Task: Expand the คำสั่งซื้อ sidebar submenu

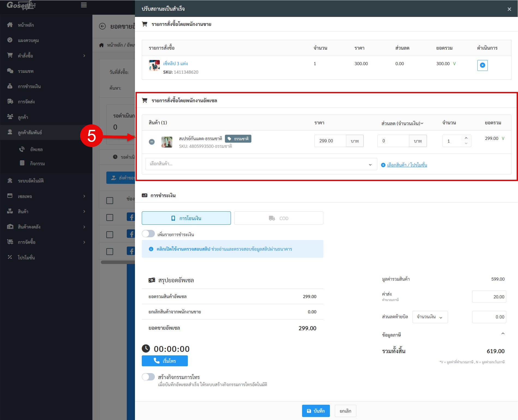Action: (84, 56)
